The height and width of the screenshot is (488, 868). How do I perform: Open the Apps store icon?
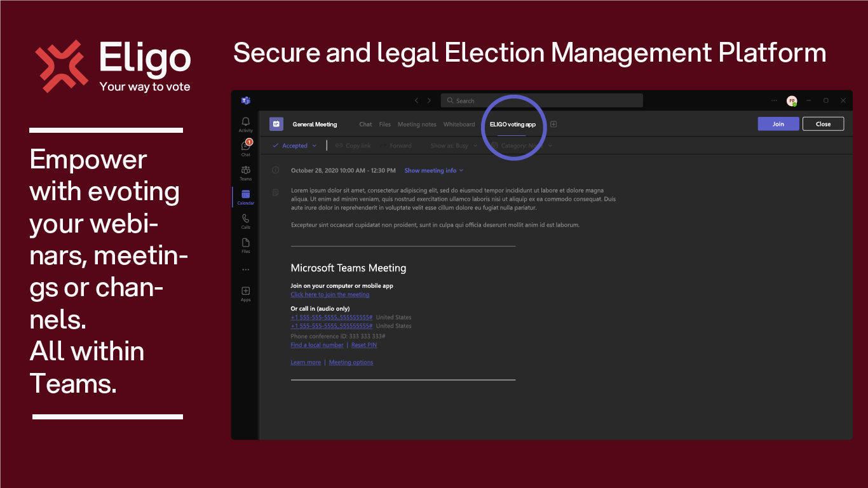click(x=245, y=294)
